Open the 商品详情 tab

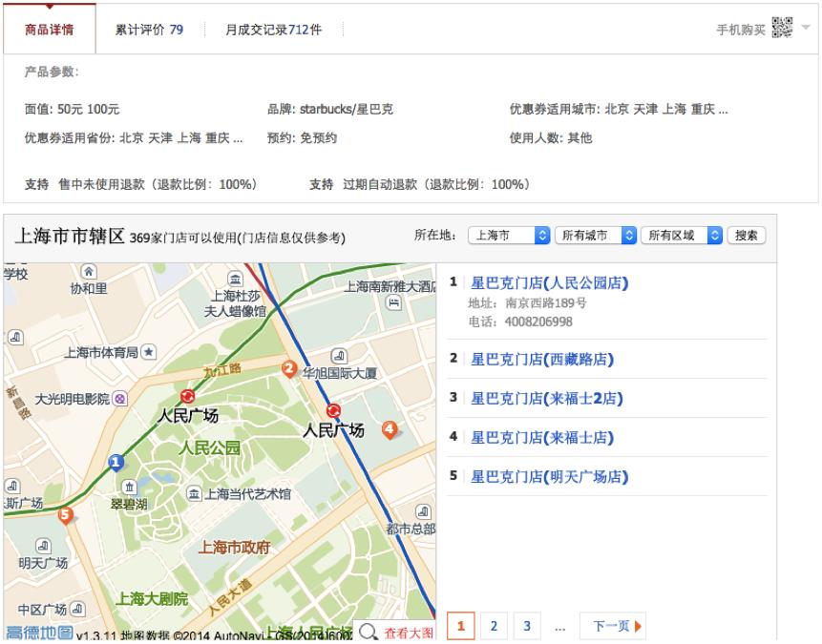[50, 30]
